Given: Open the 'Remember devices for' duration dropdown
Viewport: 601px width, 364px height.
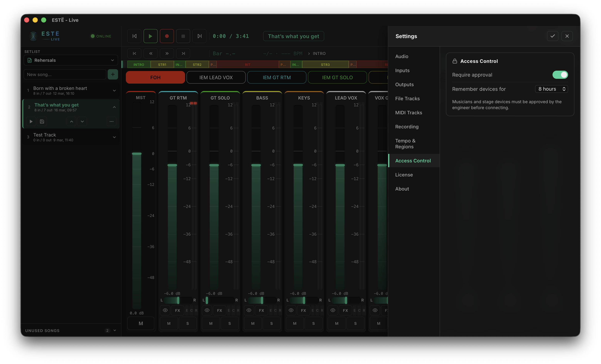Looking at the screenshot, I should coord(551,89).
